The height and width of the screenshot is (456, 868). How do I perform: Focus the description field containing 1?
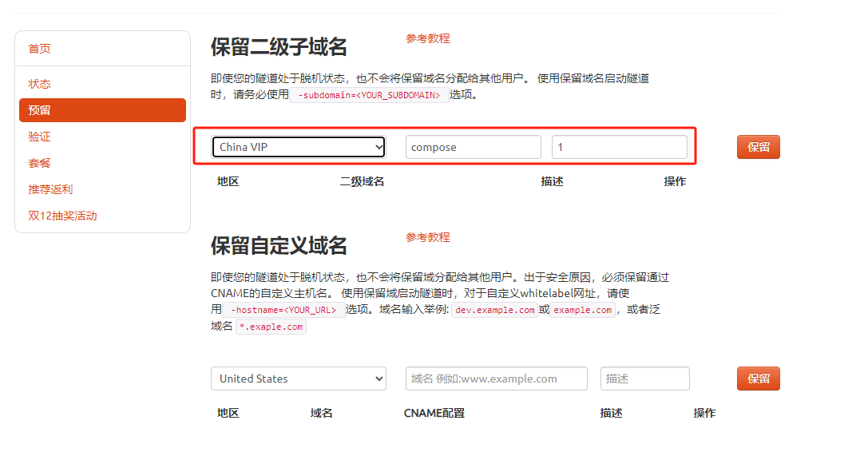(x=620, y=147)
